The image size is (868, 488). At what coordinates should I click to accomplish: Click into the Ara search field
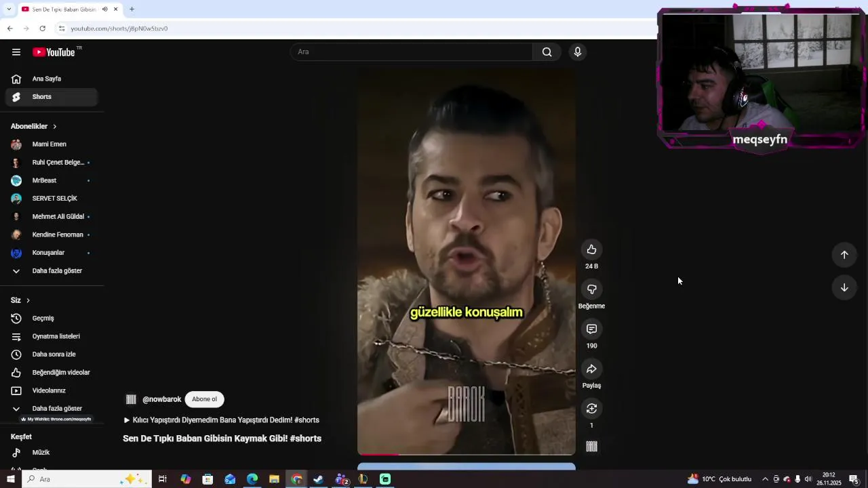point(412,52)
